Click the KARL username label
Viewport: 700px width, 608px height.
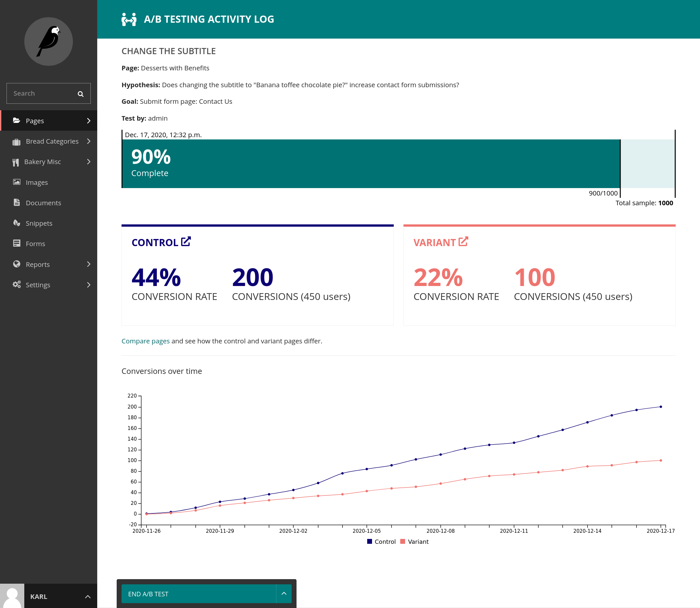(x=39, y=596)
